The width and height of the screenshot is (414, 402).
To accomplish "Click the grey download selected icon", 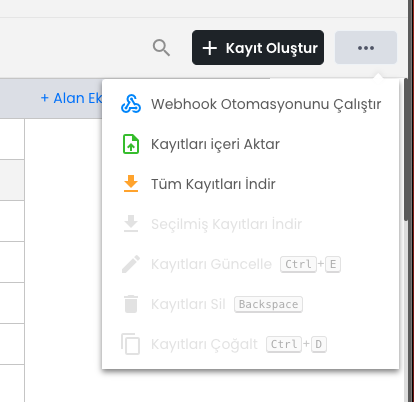I will [x=131, y=224].
